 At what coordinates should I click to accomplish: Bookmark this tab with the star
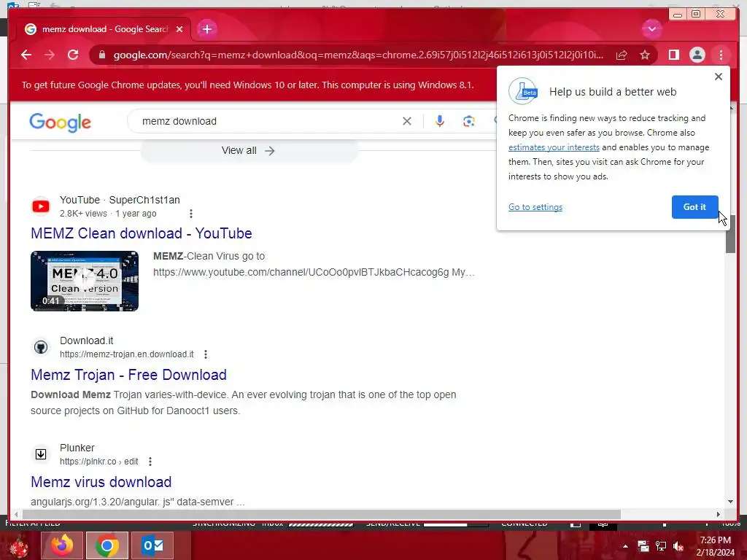pos(645,55)
